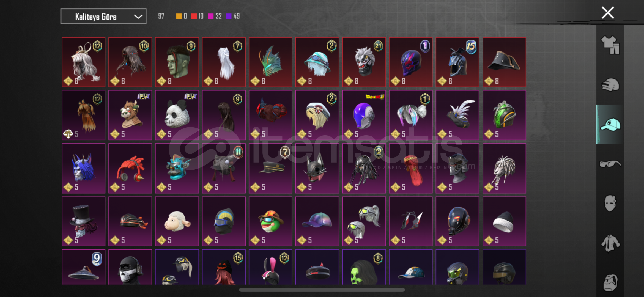Image resolution: width=644 pixels, height=297 pixels.
Task: Expand the Kaliteye Göre sorting dropdown
Action: (x=103, y=16)
